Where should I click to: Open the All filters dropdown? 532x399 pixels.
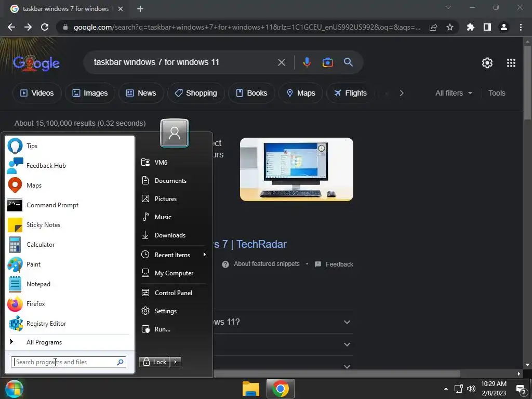tap(454, 93)
